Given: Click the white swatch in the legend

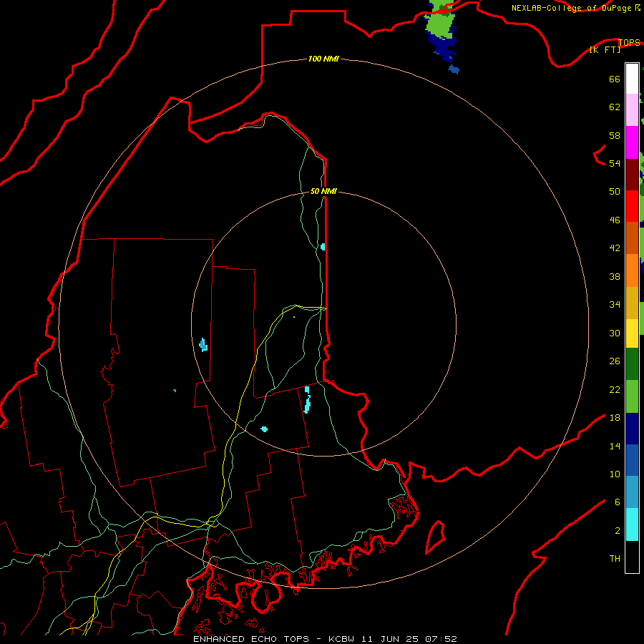Looking at the screenshot, I should point(632,79).
